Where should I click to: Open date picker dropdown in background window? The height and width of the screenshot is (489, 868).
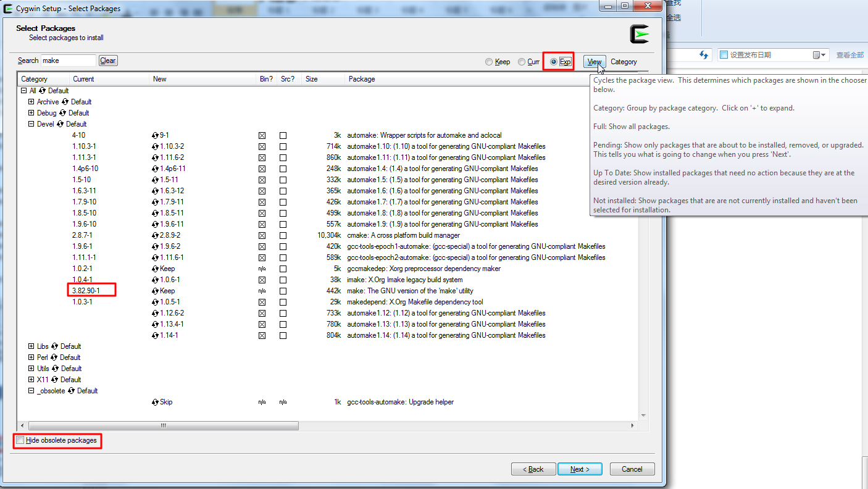(x=819, y=55)
